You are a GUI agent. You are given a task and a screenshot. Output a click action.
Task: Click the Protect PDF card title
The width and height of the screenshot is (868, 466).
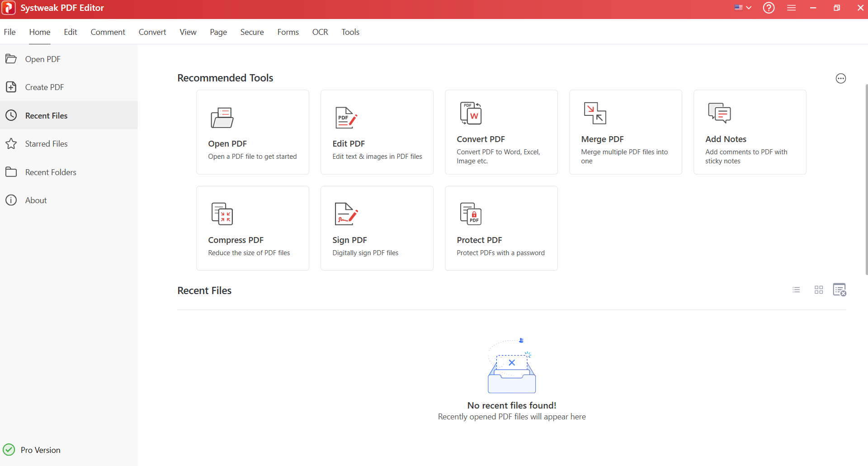pyautogui.click(x=479, y=240)
